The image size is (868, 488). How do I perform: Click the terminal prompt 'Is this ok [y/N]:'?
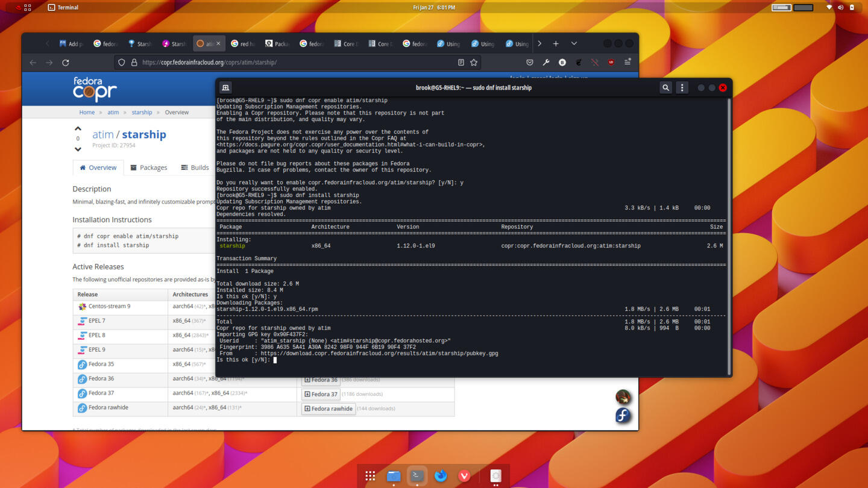(243, 360)
